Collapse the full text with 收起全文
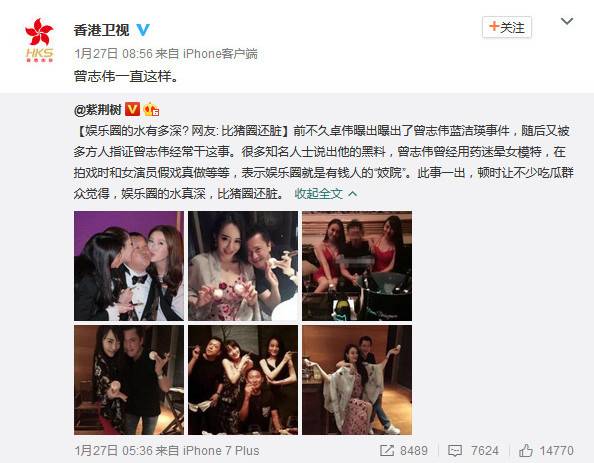Screen dimensions: 594x463 [318, 194]
